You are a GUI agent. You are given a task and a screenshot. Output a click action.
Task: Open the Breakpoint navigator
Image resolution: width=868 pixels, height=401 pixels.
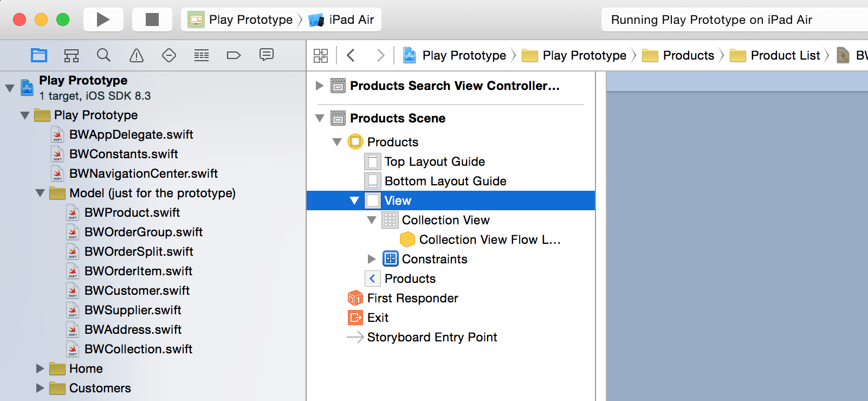(x=234, y=55)
